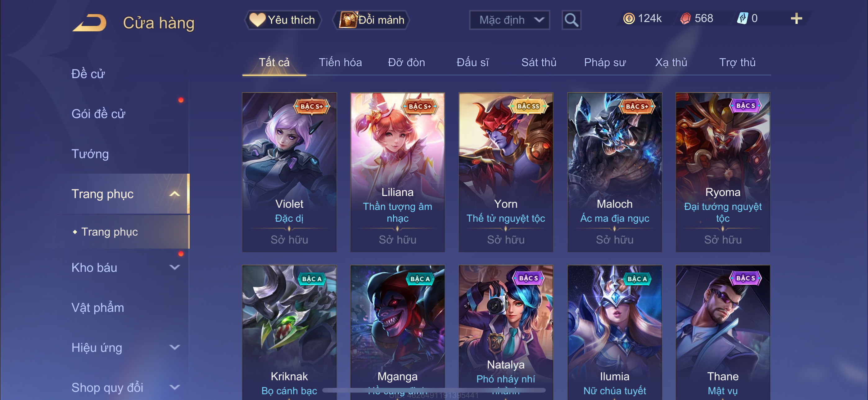Expand the Shop quy đổi chevron
This screenshot has height=400, width=868.
(x=174, y=388)
